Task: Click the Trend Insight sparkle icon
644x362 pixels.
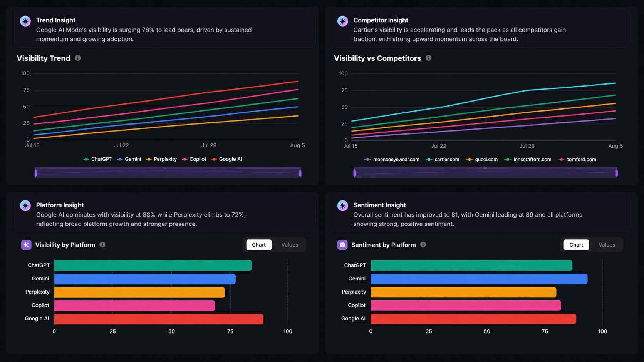Action: (x=25, y=21)
